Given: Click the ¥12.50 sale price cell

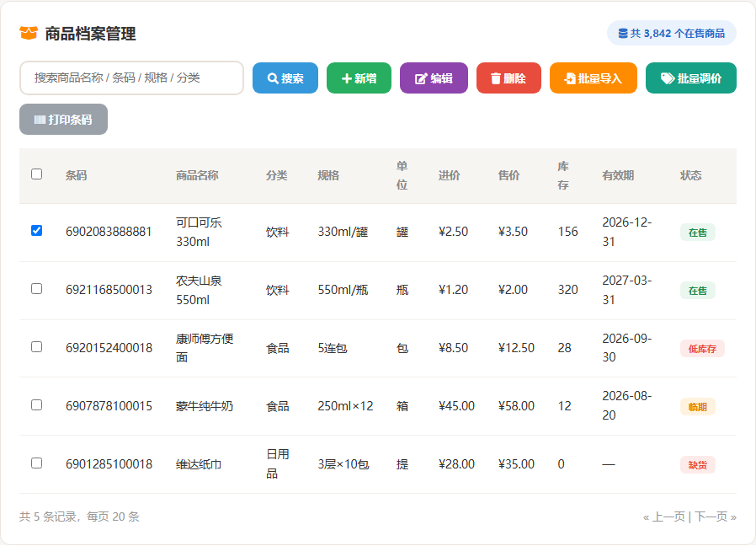Looking at the screenshot, I should pyautogui.click(x=516, y=348).
